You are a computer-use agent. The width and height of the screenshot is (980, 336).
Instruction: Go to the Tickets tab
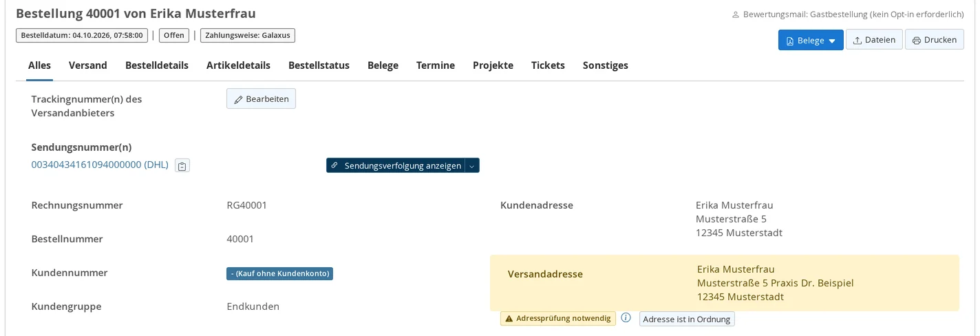[548, 65]
